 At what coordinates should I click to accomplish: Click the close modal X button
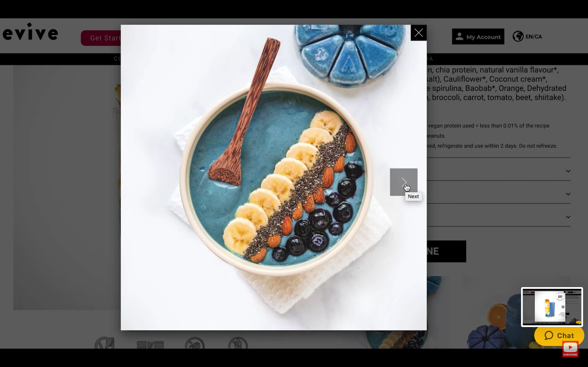(x=418, y=33)
